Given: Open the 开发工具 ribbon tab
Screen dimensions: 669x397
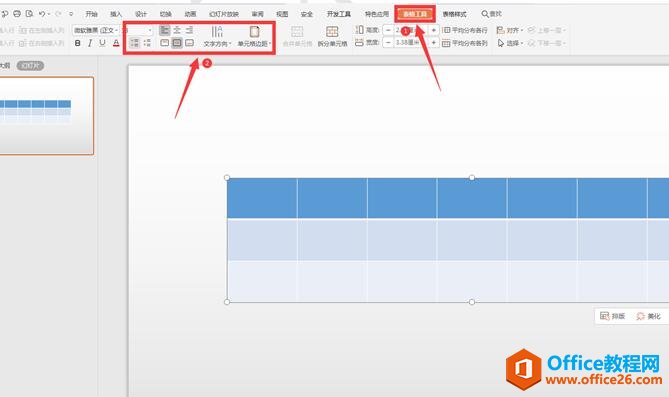Looking at the screenshot, I should coord(339,14).
